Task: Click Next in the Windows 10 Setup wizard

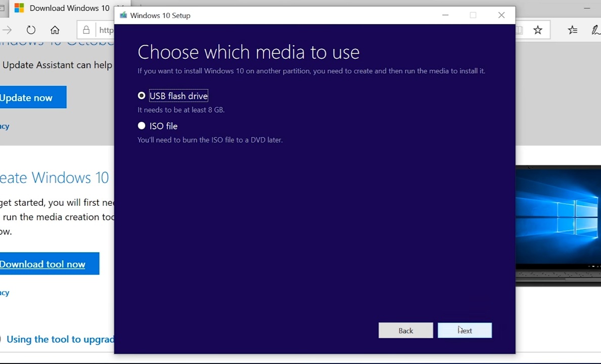Action: 464,330
